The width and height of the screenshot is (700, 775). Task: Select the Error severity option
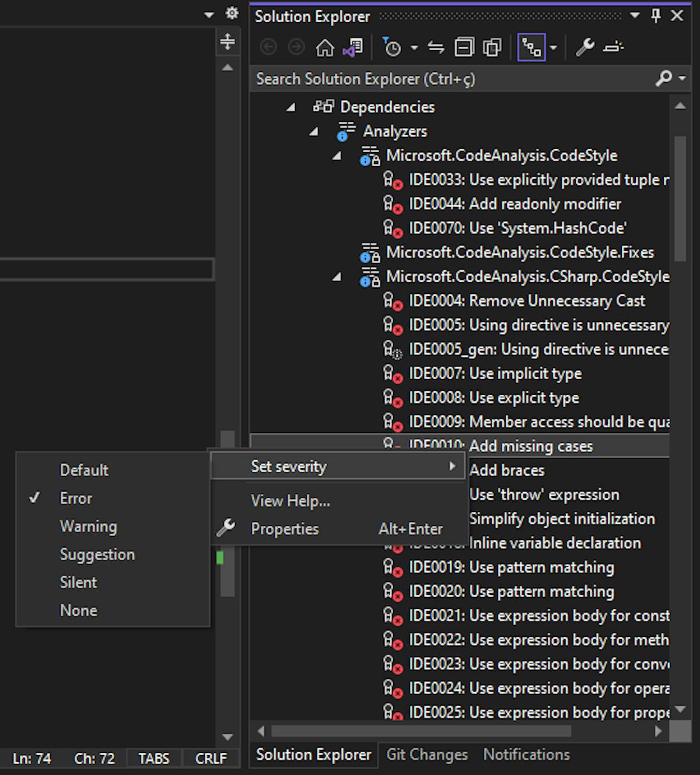76,499
